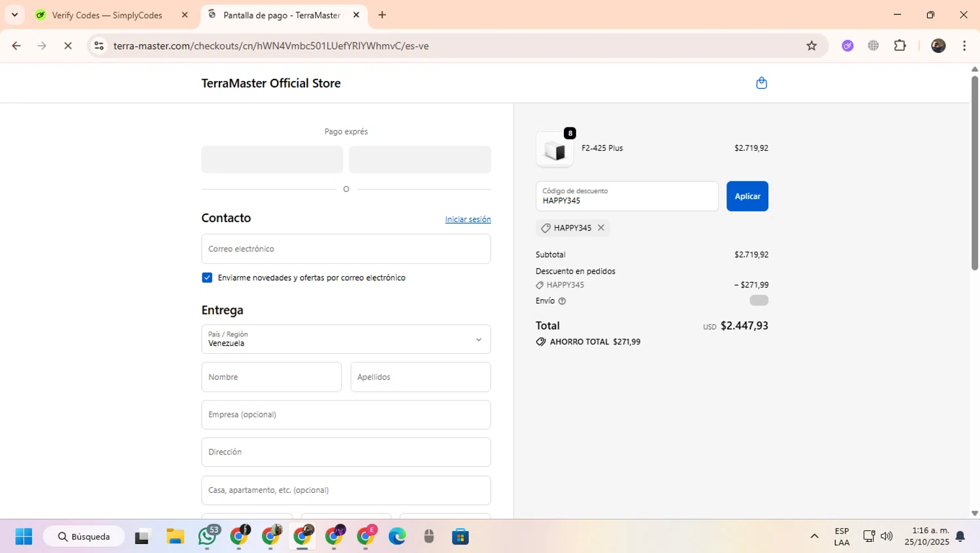980x553 pixels.
Task: Open the Chrome profile avatar
Action: click(x=938, y=46)
